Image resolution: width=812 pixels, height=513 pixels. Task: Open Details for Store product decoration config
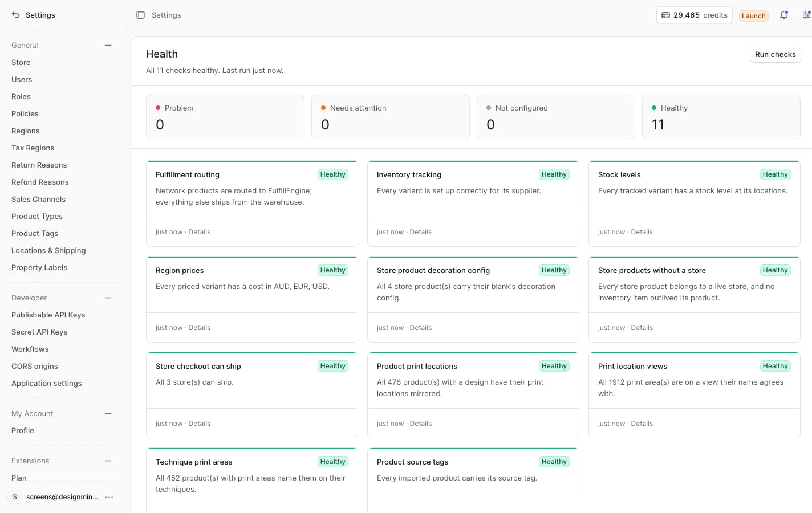tap(421, 328)
